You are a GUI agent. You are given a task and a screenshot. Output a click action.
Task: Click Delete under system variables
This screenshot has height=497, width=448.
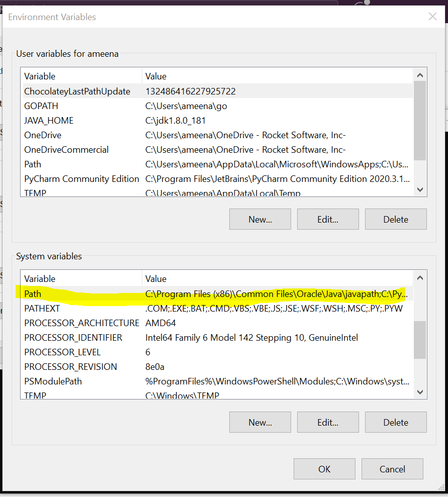(x=396, y=422)
